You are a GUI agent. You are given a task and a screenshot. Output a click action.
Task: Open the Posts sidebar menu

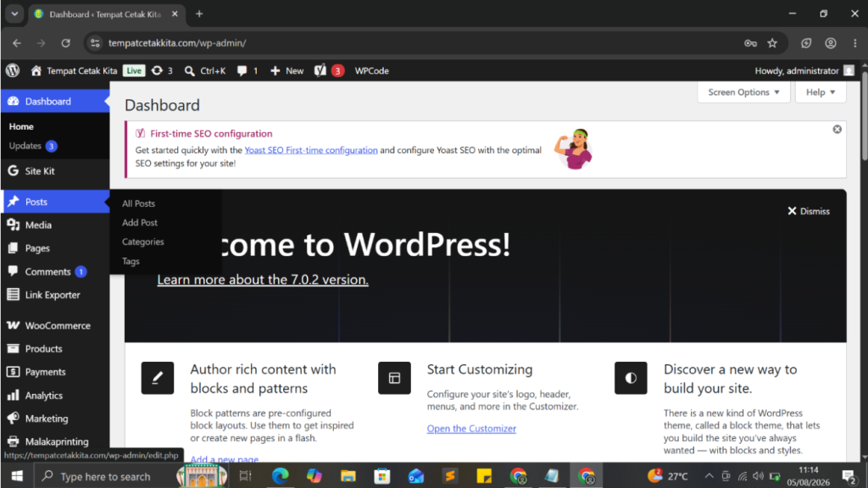point(55,202)
